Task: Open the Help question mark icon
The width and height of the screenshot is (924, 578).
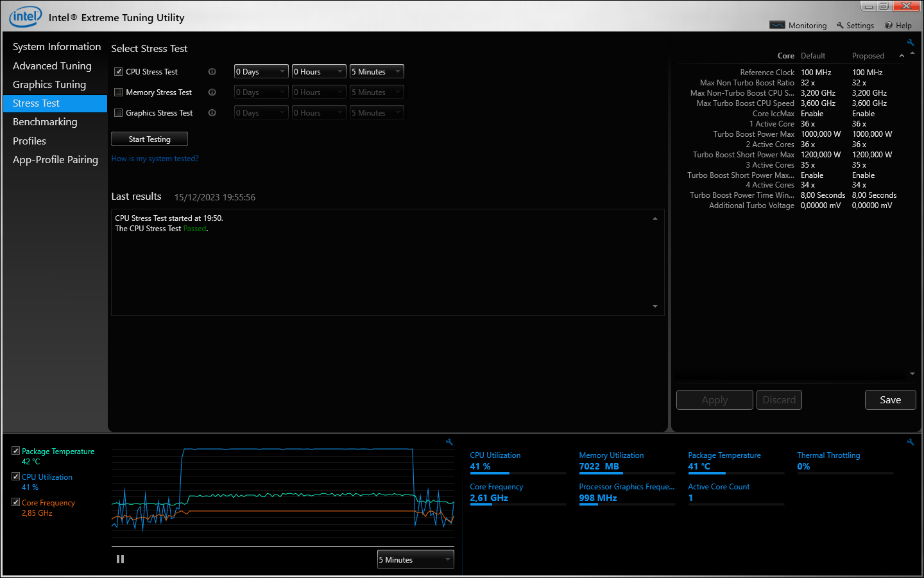Action: (x=889, y=25)
